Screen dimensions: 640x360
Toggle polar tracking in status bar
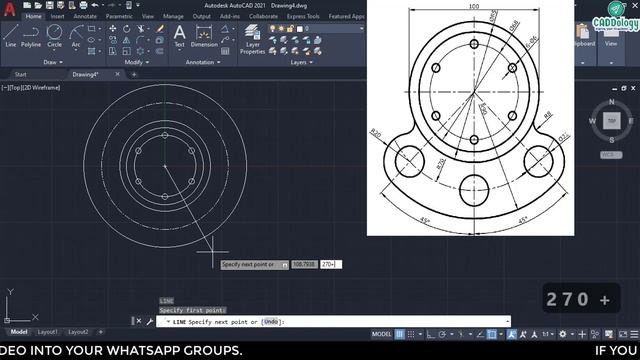pos(442,334)
